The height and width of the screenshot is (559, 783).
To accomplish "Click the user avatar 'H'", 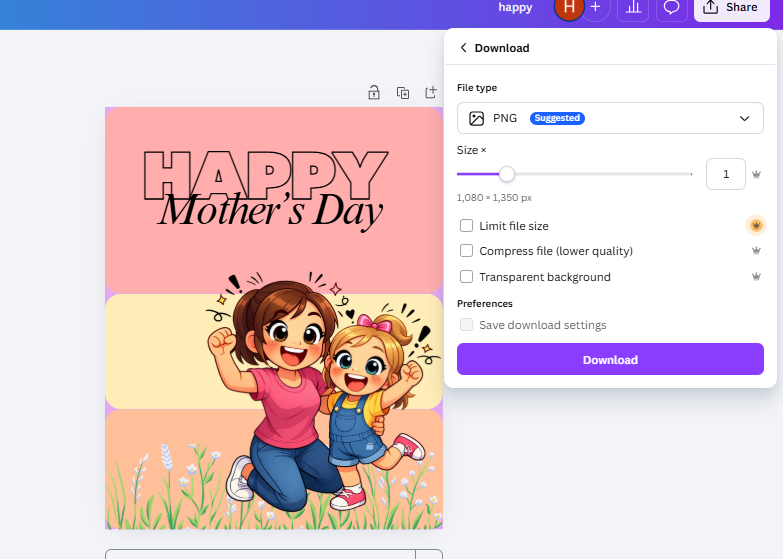I will pos(568,7).
